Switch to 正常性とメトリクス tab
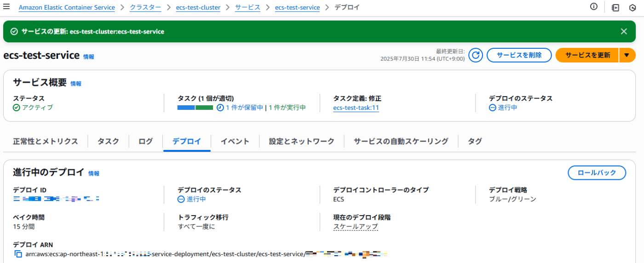 (x=46, y=141)
